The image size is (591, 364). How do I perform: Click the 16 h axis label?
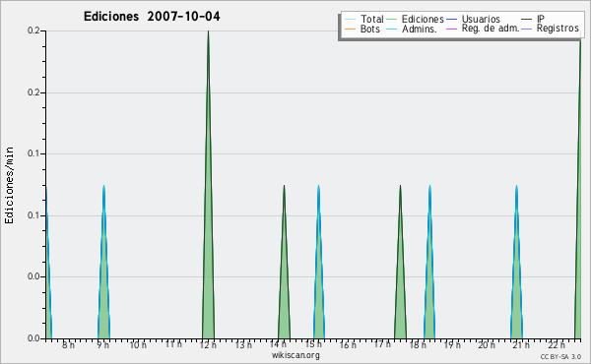coord(348,344)
